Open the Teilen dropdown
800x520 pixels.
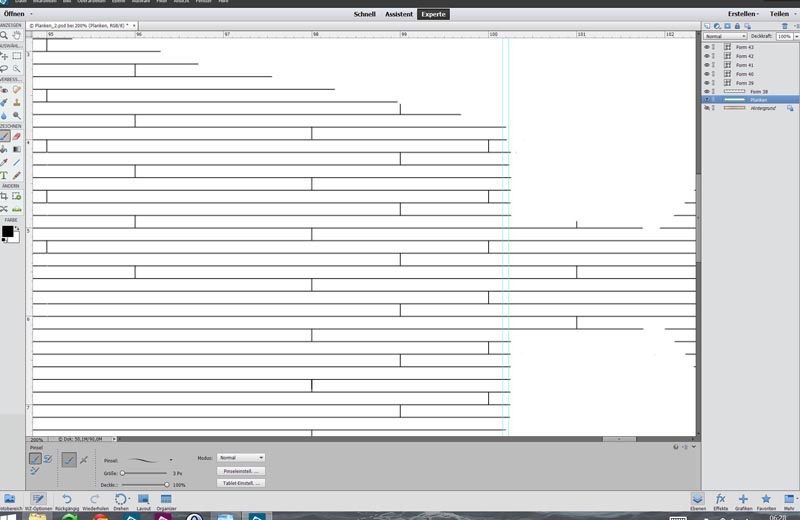(782, 14)
